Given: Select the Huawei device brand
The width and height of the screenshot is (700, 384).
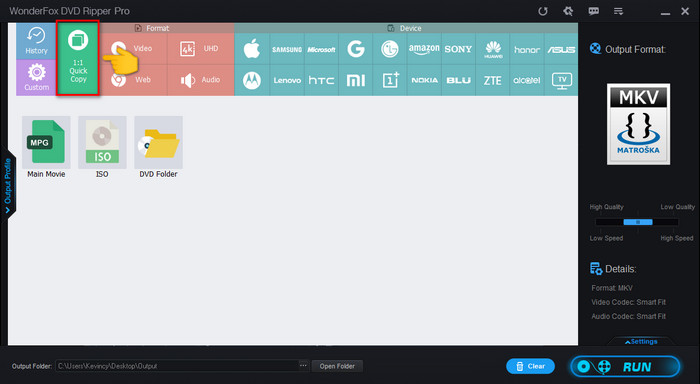Looking at the screenshot, I should [x=493, y=49].
